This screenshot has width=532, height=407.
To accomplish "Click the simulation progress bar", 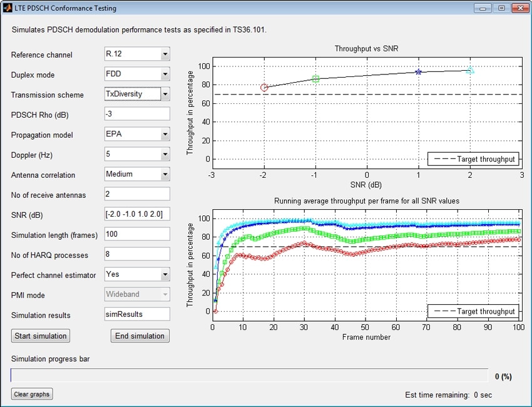I will coord(249,376).
